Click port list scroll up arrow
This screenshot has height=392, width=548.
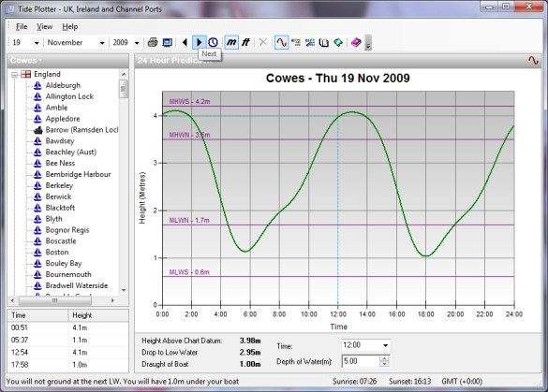[x=124, y=74]
